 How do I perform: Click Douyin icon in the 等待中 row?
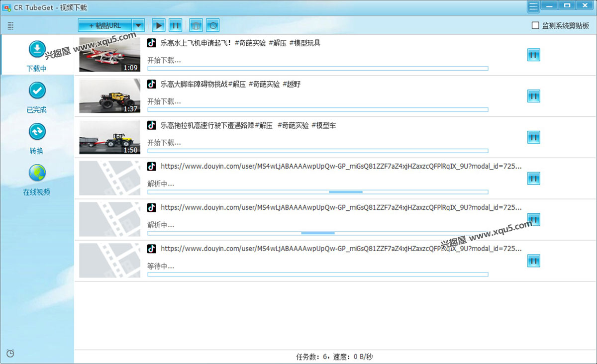tap(152, 249)
